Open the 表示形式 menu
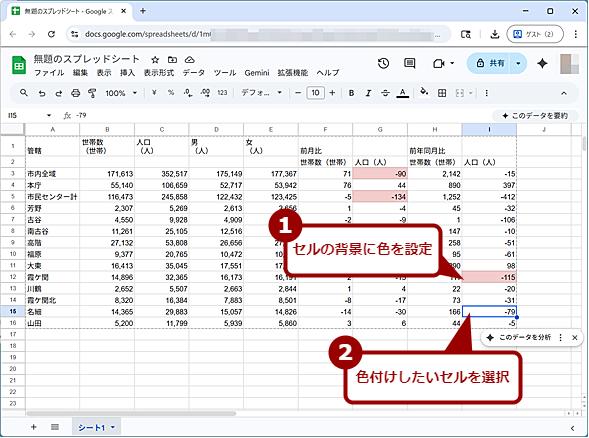The height and width of the screenshot is (438, 589). click(159, 73)
